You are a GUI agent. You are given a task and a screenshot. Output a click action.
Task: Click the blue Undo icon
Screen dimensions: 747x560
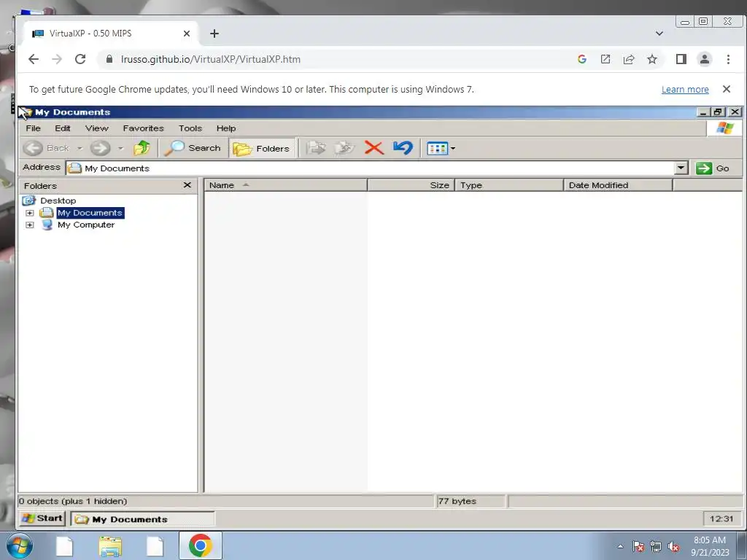pos(403,148)
